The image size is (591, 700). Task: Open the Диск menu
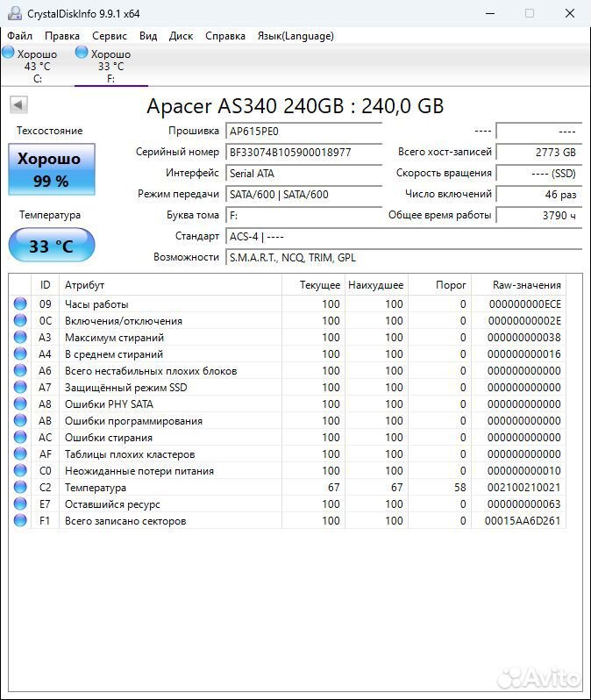(x=181, y=36)
